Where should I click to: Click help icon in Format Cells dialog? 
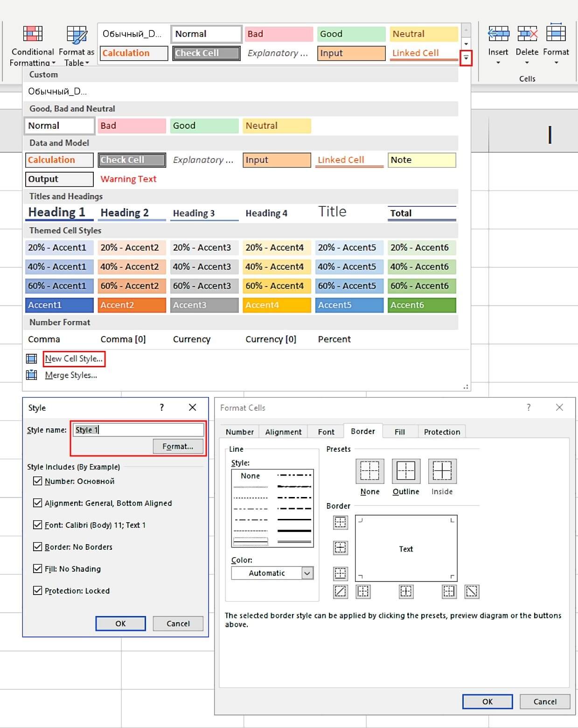click(x=529, y=407)
